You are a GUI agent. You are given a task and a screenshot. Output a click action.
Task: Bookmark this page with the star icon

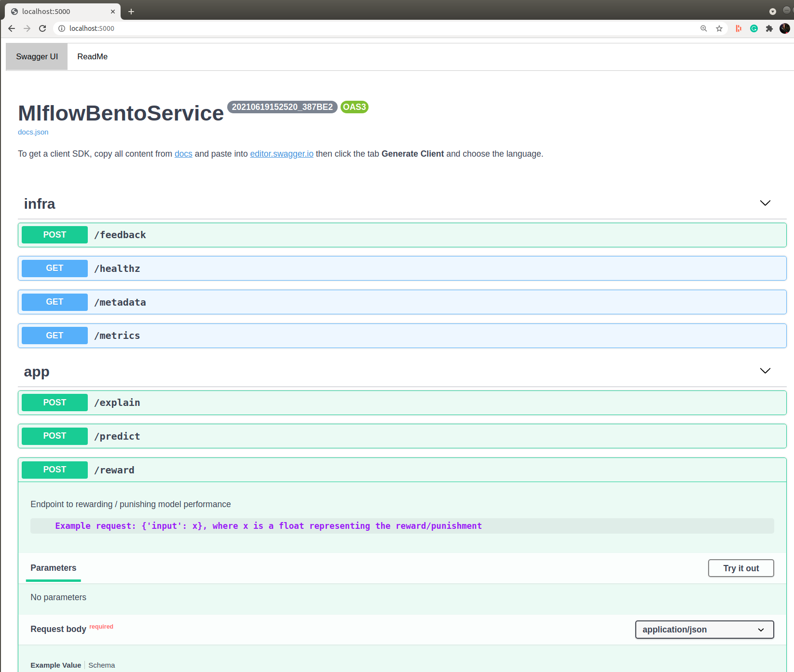point(719,28)
